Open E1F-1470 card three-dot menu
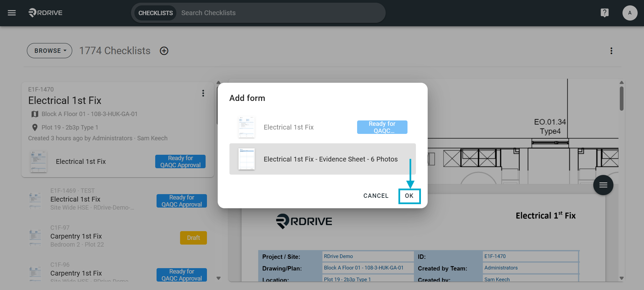The image size is (644, 290). pos(203,93)
